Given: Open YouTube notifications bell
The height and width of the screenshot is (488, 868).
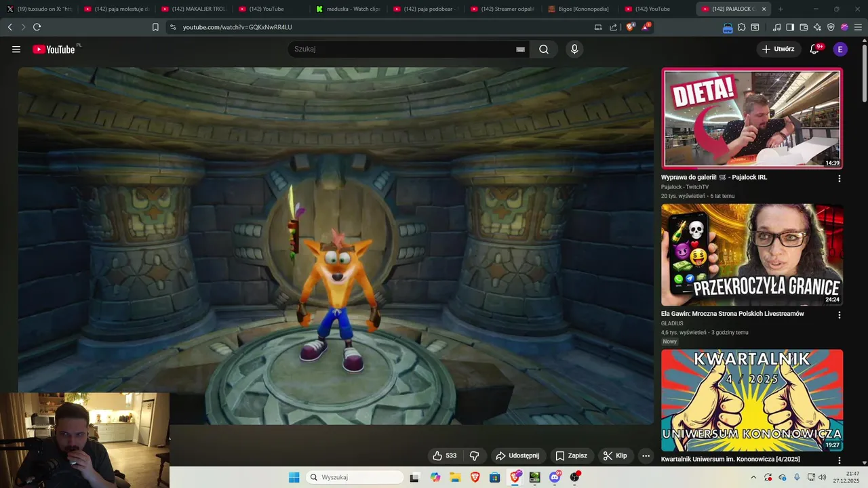Looking at the screenshot, I should pyautogui.click(x=814, y=49).
